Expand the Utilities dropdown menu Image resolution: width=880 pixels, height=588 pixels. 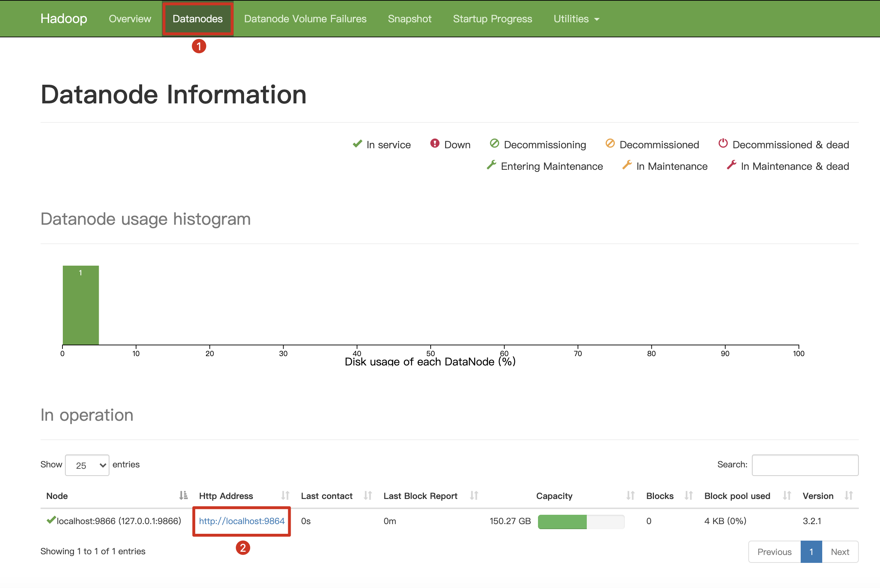coord(576,19)
